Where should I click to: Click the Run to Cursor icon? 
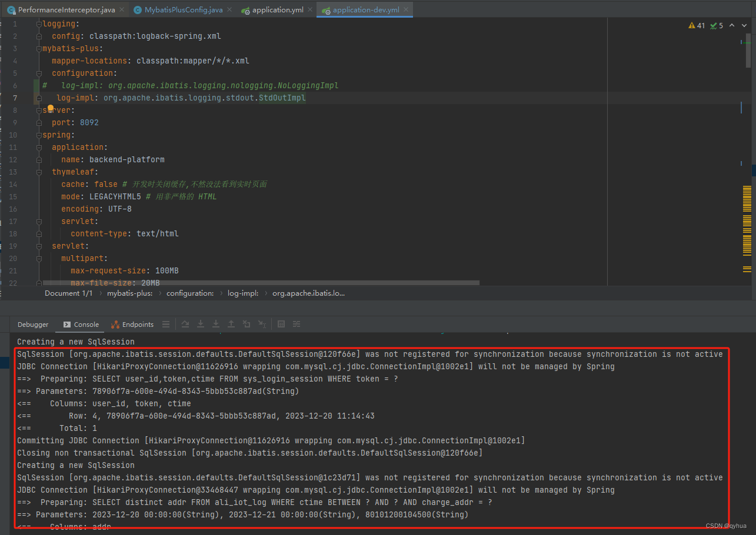262,325
